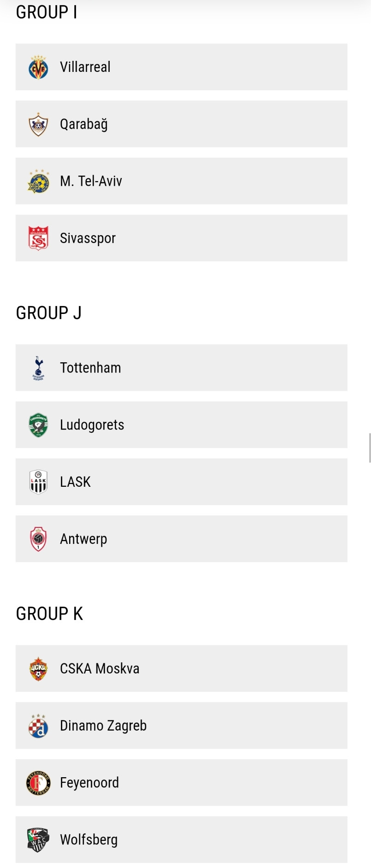Click the scrollbar handle on right edge

pos(370,447)
